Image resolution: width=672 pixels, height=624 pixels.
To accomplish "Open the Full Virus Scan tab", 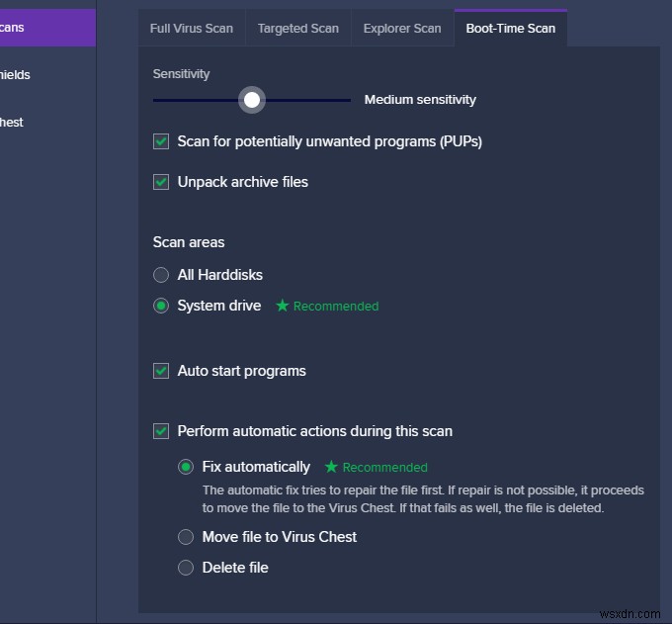I will (x=191, y=28).
